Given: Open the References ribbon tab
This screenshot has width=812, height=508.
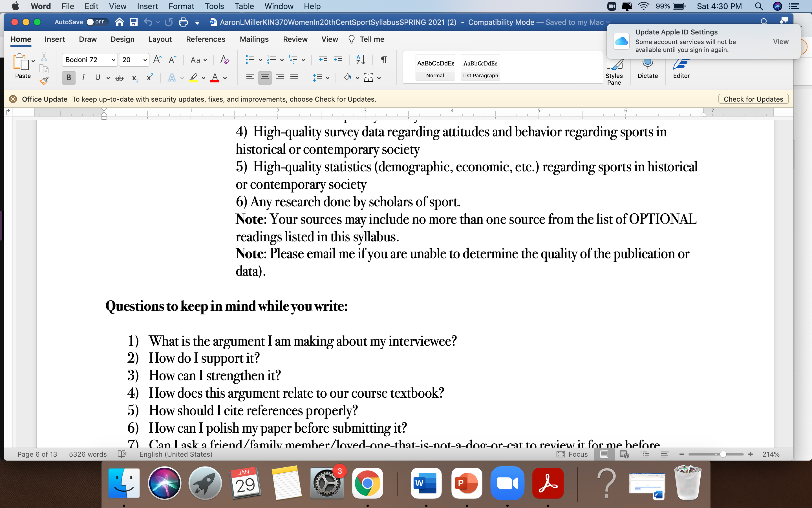Looking at the screenshot, I should pos(206,39).
